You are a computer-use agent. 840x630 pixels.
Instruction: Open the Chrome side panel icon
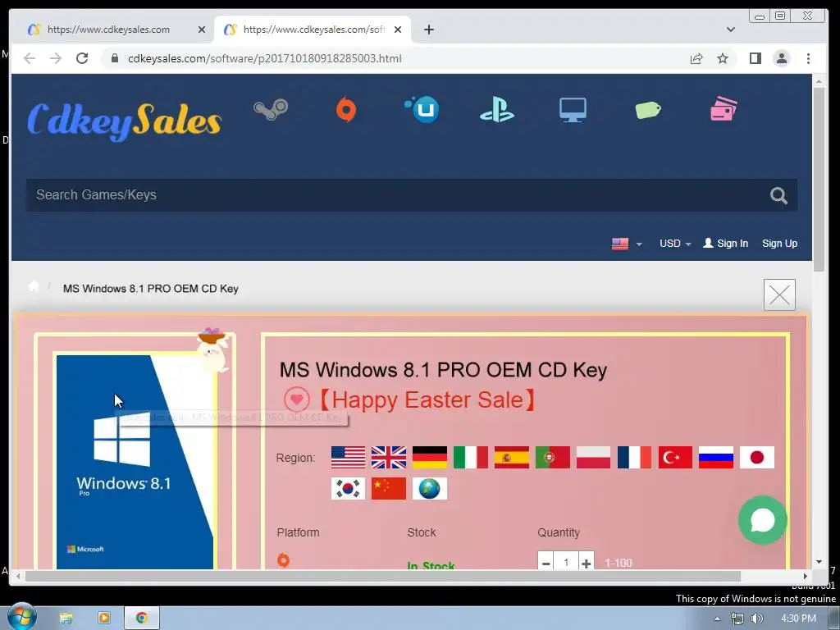click(756, 58)
